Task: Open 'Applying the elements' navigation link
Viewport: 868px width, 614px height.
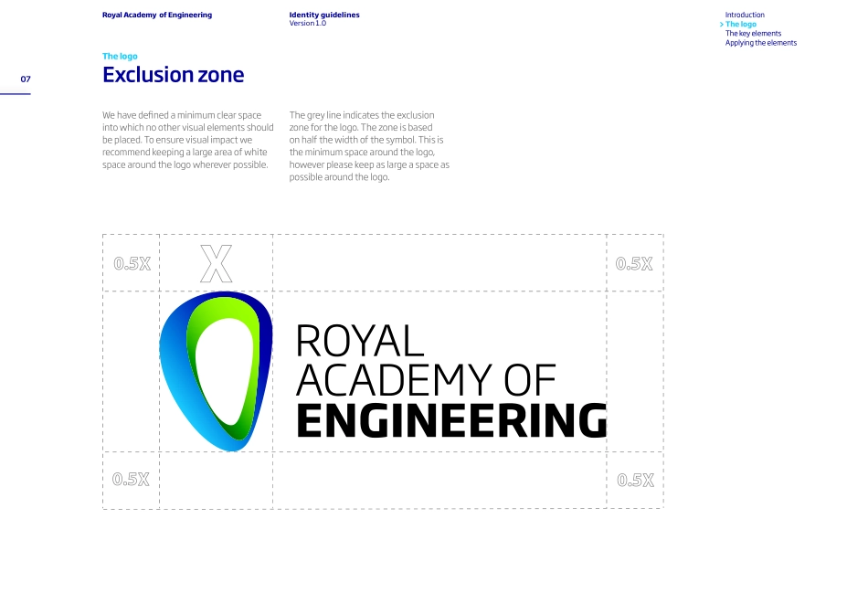Action: pos(760,43)
